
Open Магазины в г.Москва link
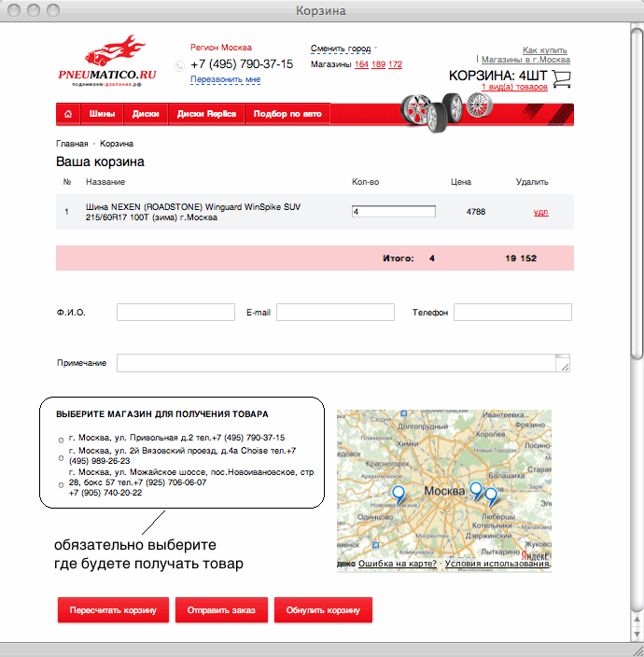pyautogui.click(x=525, y=60)
